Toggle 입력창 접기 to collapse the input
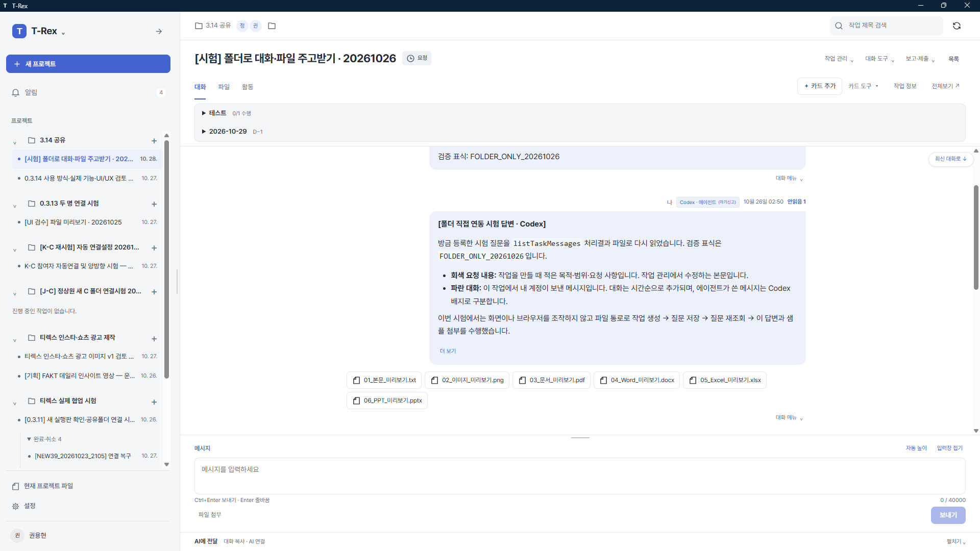This screenshot has height=551, width=980. (949, 448)
